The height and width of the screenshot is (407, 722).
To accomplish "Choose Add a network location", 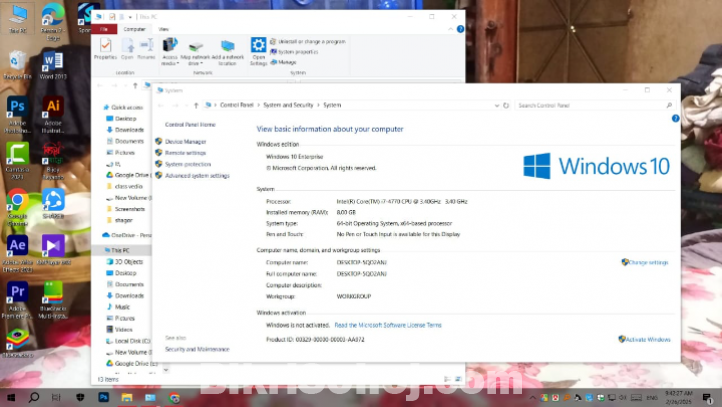I will coord(227,52).
